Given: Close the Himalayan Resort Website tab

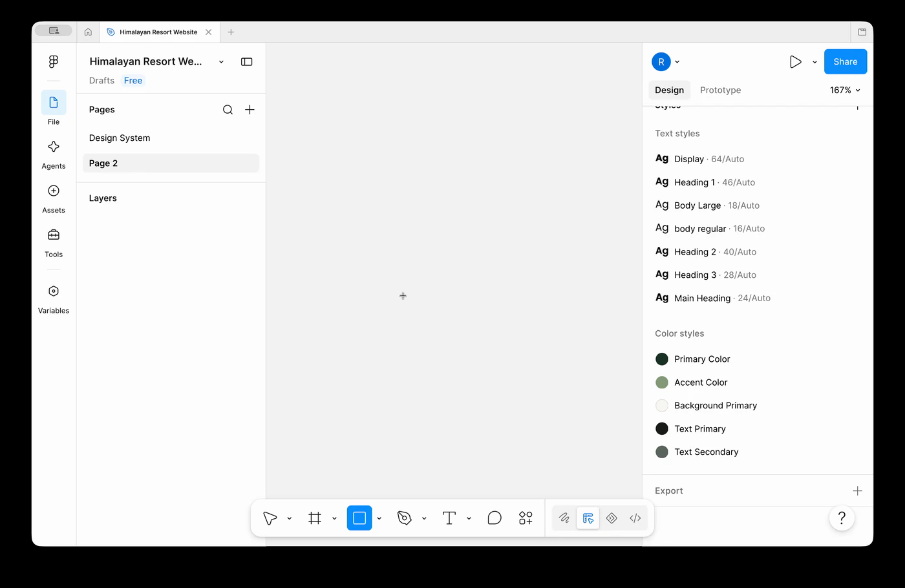Looking at the screenshot, I should pos(208,32).
